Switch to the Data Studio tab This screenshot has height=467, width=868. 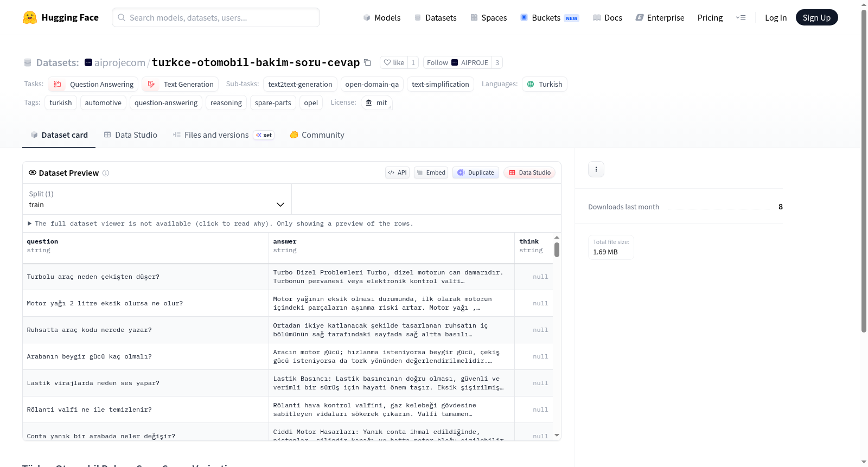[131, 135]
